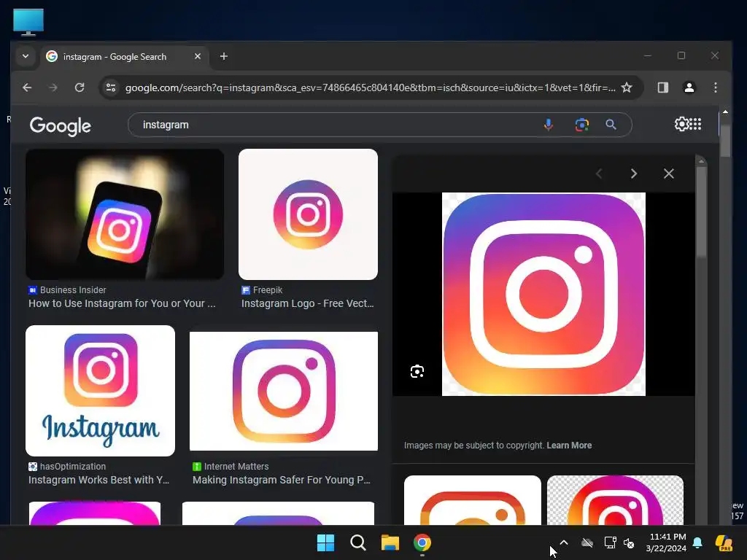The image size is (747, 560).
Task: Search inside image using Lens overlay icon
Action: coord(417,371)
